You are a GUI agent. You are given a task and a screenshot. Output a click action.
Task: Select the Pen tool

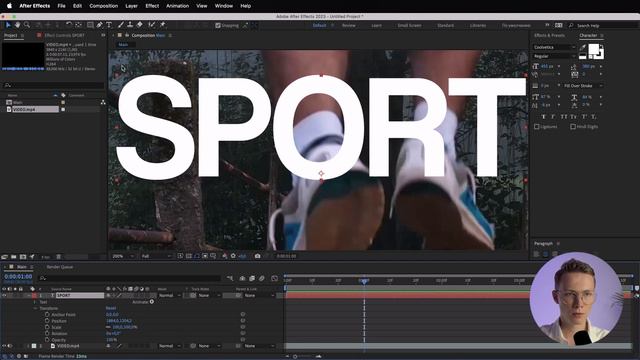click(x=99, y=25)
